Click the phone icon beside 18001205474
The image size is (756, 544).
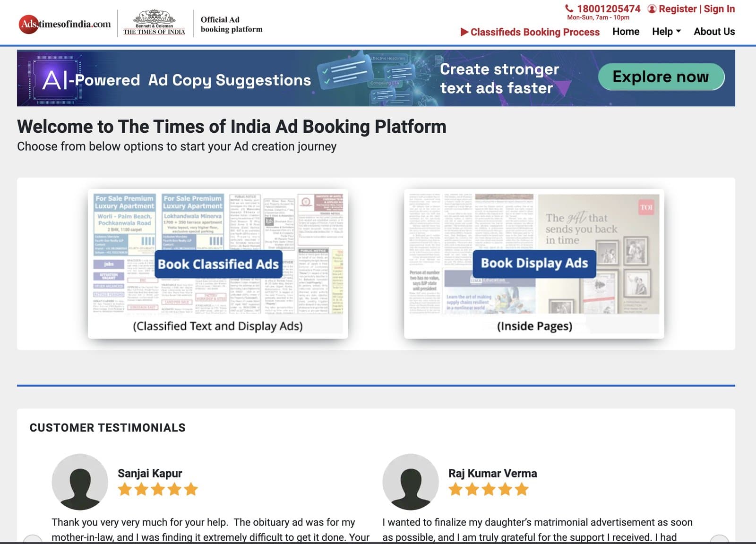coord(569,8)
